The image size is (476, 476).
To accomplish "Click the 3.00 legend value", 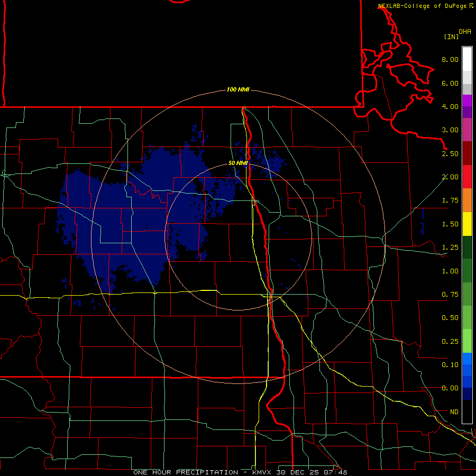I will tap(450, 130).
